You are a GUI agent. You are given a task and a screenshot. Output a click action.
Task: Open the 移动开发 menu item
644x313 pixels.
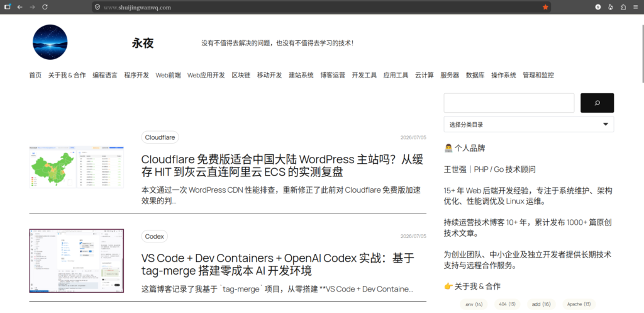pyautogui.click(x=269, y=76)
